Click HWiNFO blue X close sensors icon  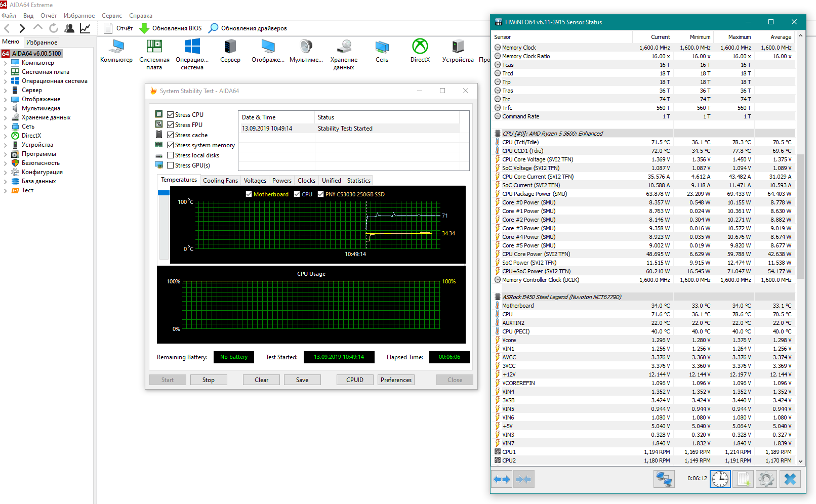point(790,479)
